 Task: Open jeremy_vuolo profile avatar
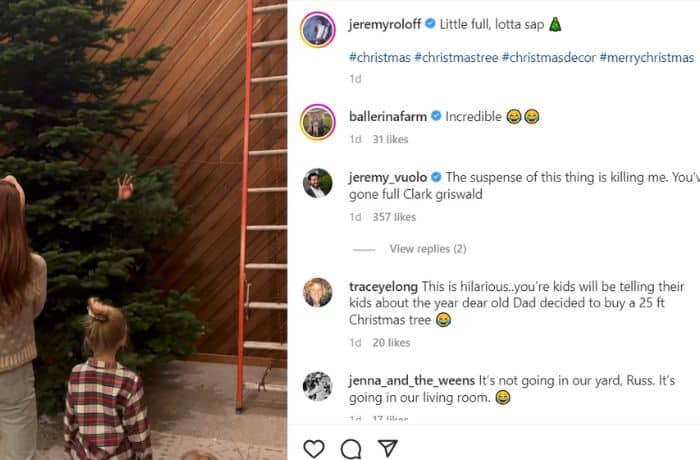pyautogui.click(x=317, y=183)
